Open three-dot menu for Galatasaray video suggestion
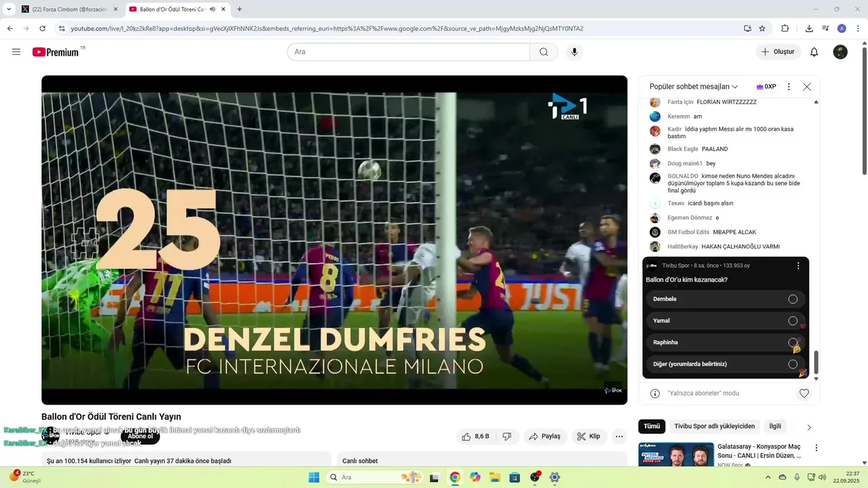Screen dimensions: 868x488 click(816, 448)
